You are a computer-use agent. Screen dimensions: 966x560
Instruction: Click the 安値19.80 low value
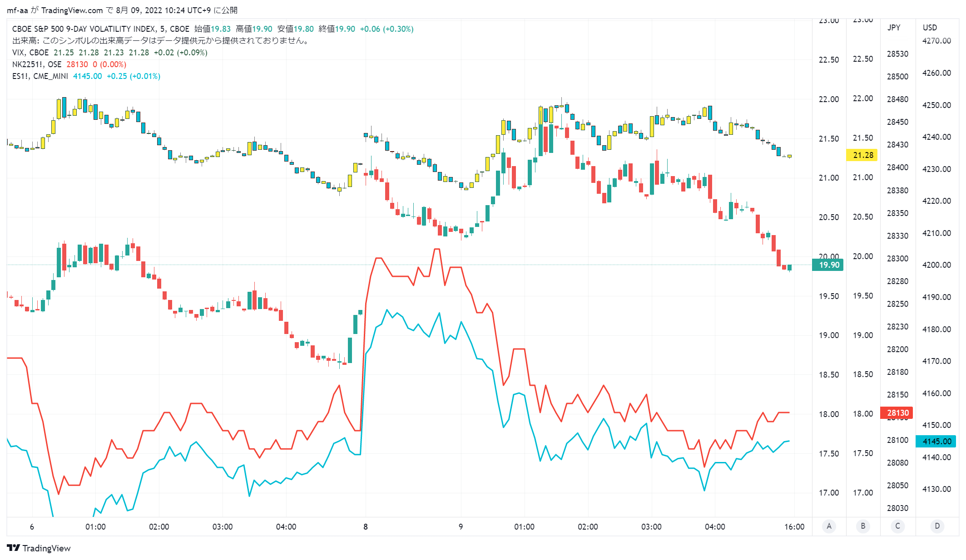tap(296, 29)
